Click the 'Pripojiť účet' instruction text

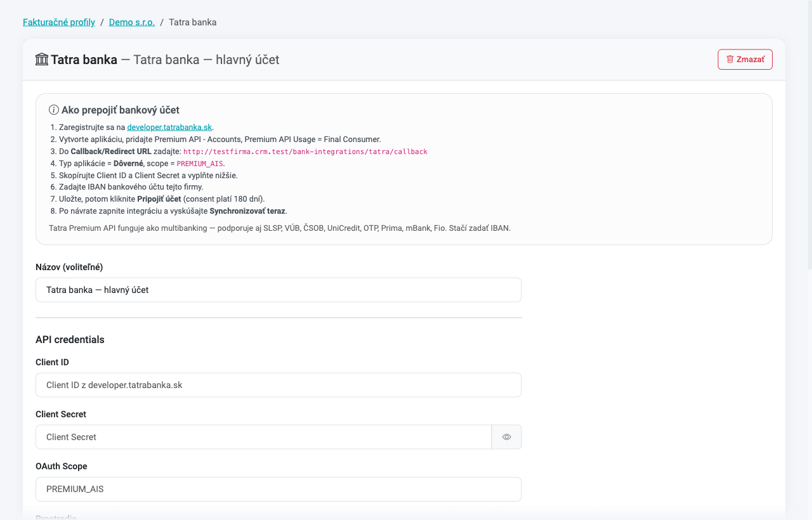[159, 198]
